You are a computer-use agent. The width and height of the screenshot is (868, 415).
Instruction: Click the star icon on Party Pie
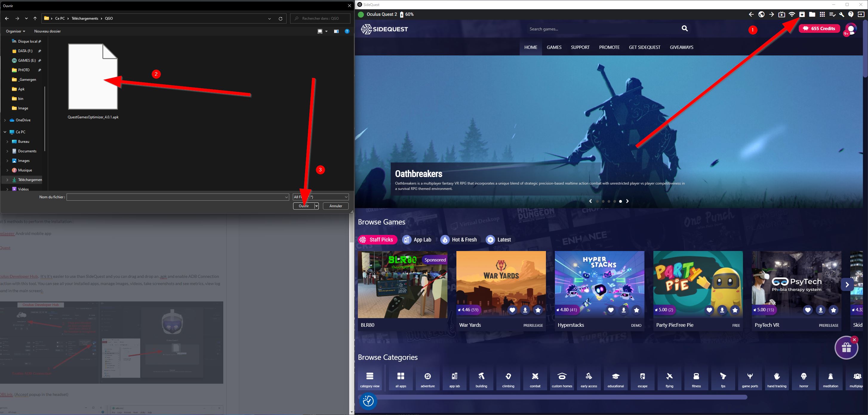[x=735, y=310]
